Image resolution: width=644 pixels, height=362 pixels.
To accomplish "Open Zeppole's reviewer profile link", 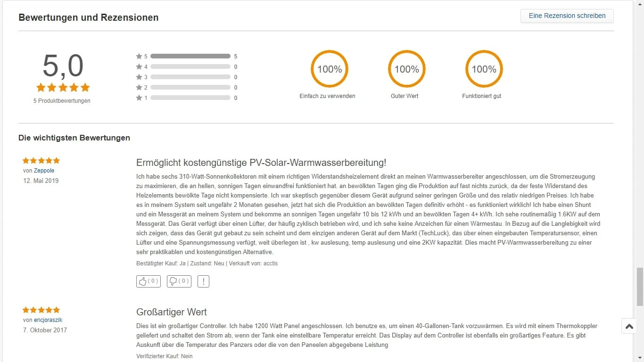I will coord(44,171).
